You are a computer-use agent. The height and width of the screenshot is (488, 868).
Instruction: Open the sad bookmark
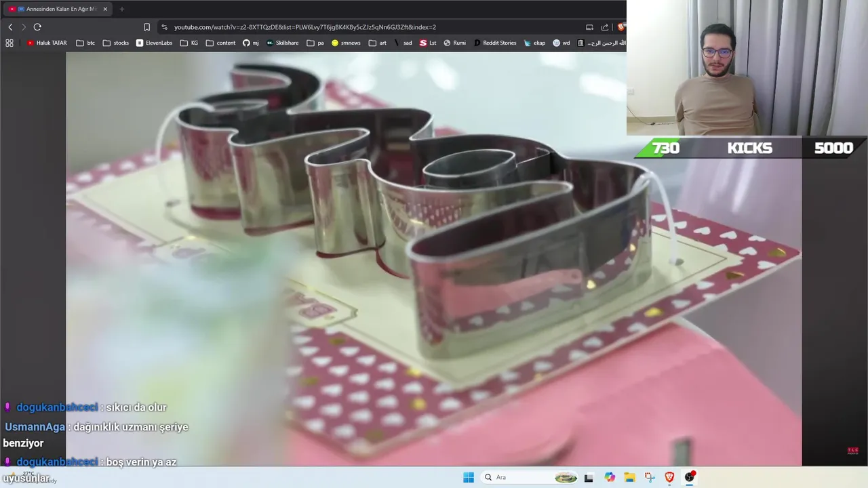(403, 43)
